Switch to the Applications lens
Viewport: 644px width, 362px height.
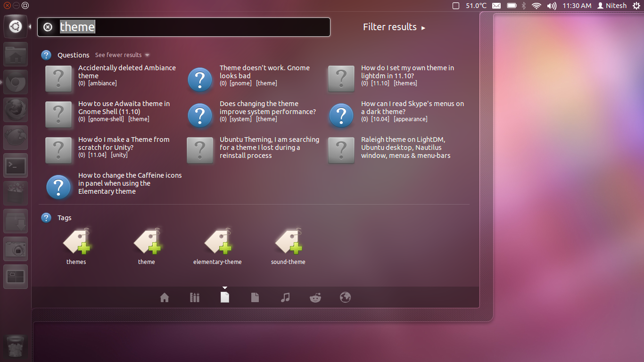(195, 297)
